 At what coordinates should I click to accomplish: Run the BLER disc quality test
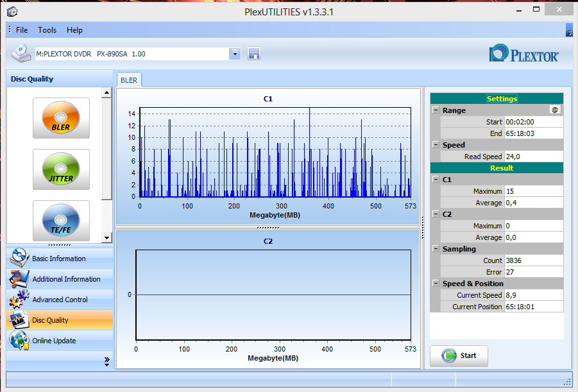pyautogui.click(x=61, y=118)
